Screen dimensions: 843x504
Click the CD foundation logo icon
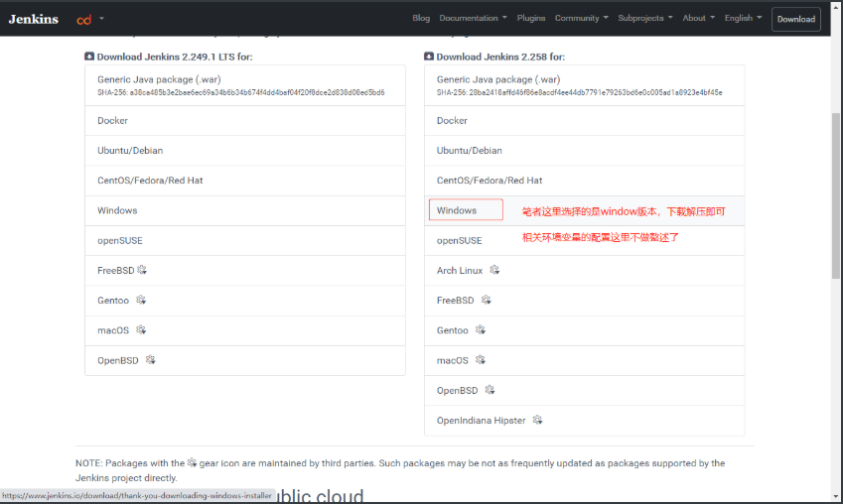[x=83, y=20]
